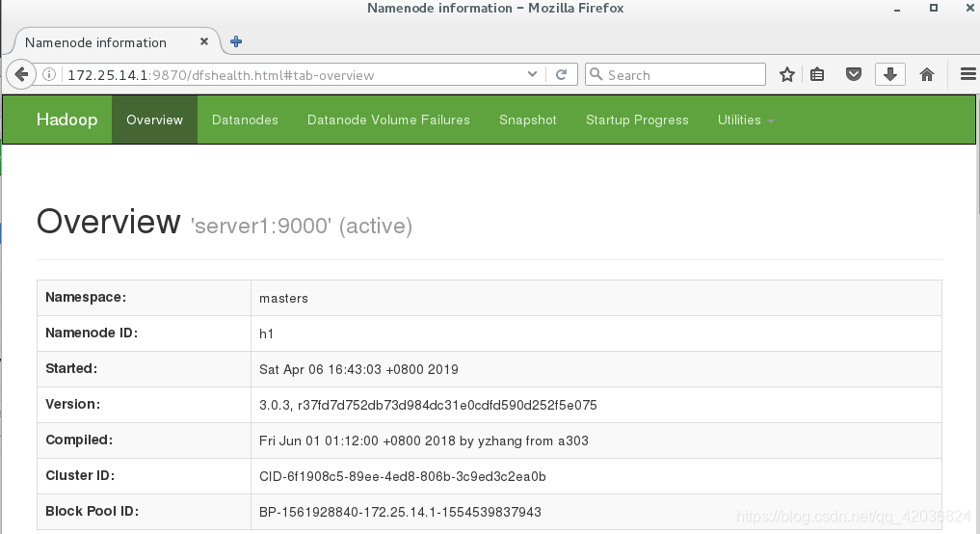Click the 'Cluster ID:' label
The image size is (980, 534).
[80, 475]
